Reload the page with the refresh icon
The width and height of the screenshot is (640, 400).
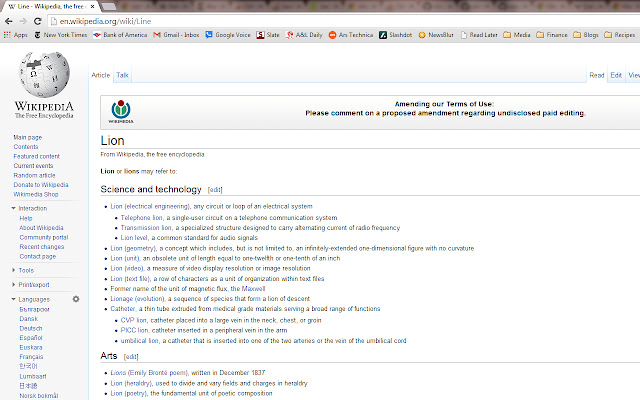tap(38, 21)
